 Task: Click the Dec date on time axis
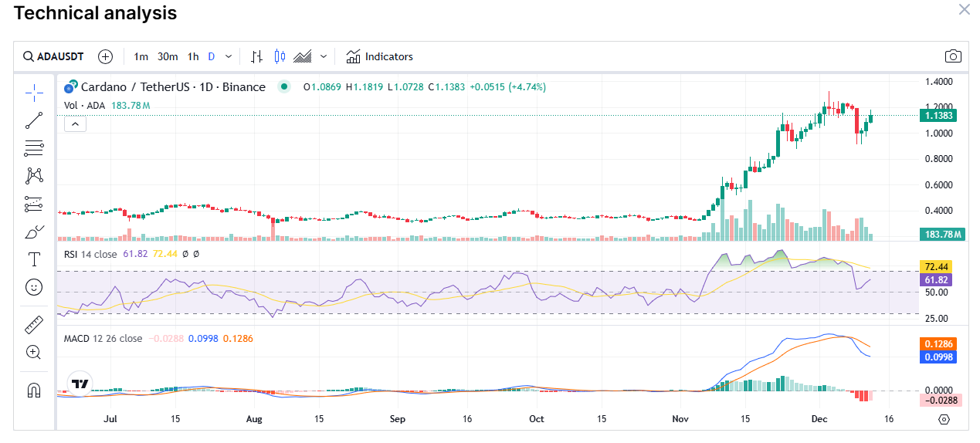(x=819, y=419)
